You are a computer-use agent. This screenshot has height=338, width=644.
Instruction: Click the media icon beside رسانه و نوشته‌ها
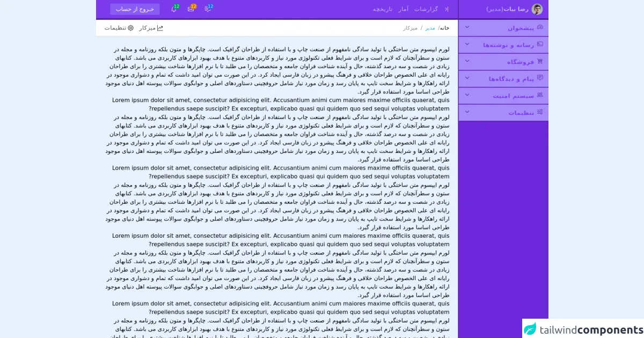540,45
